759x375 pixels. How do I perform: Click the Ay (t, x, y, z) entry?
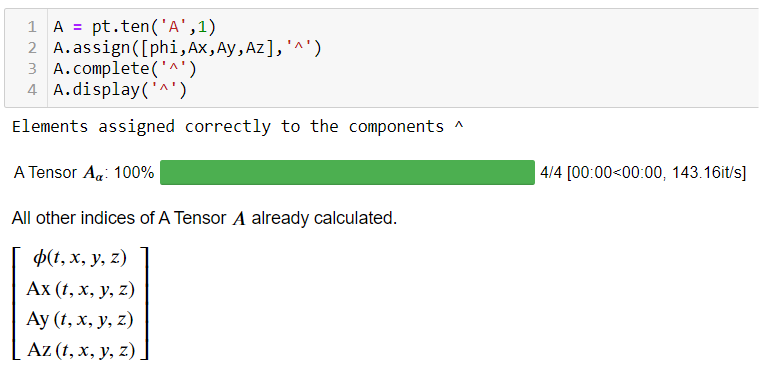(80, 320)
